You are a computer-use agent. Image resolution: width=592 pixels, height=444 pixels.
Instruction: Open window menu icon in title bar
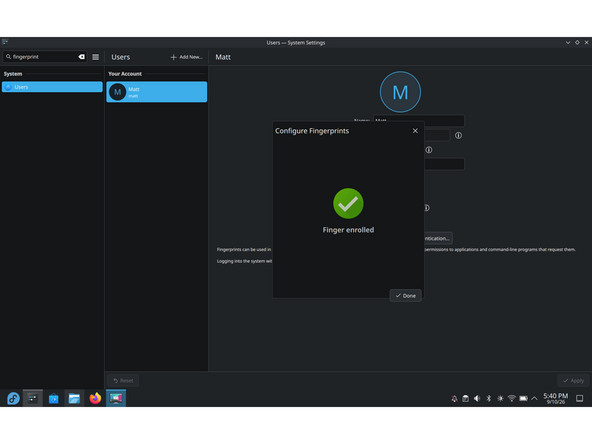coord(5,42)
